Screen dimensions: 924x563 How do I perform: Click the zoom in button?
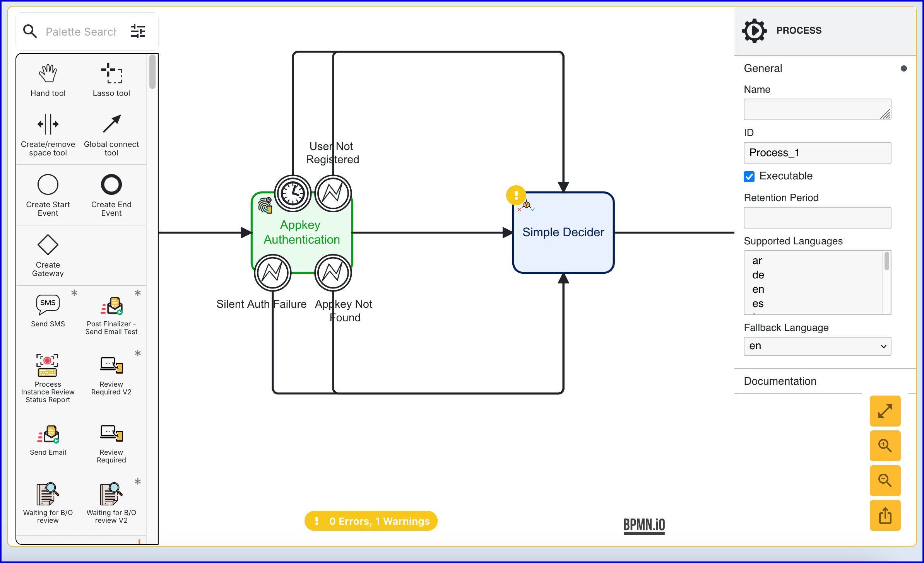point(885,445)
